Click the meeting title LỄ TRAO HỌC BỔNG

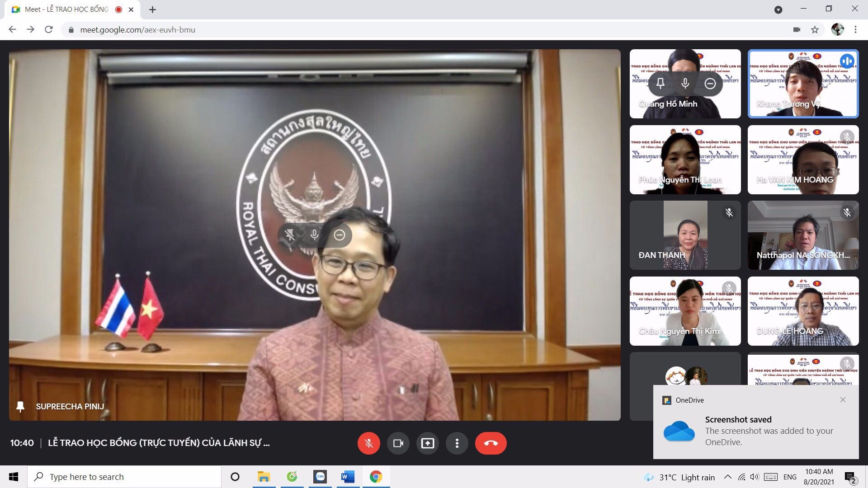click(x=159, y=443)
